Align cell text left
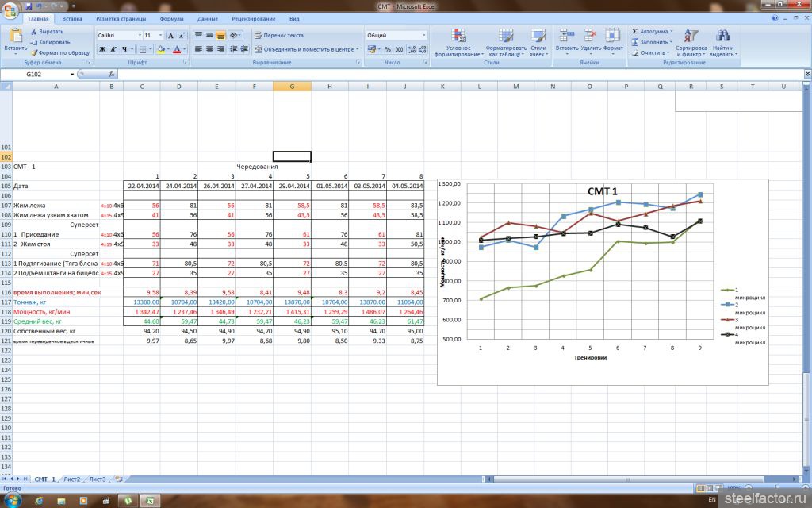Screen dimensions: 812x508 point(198,49)
